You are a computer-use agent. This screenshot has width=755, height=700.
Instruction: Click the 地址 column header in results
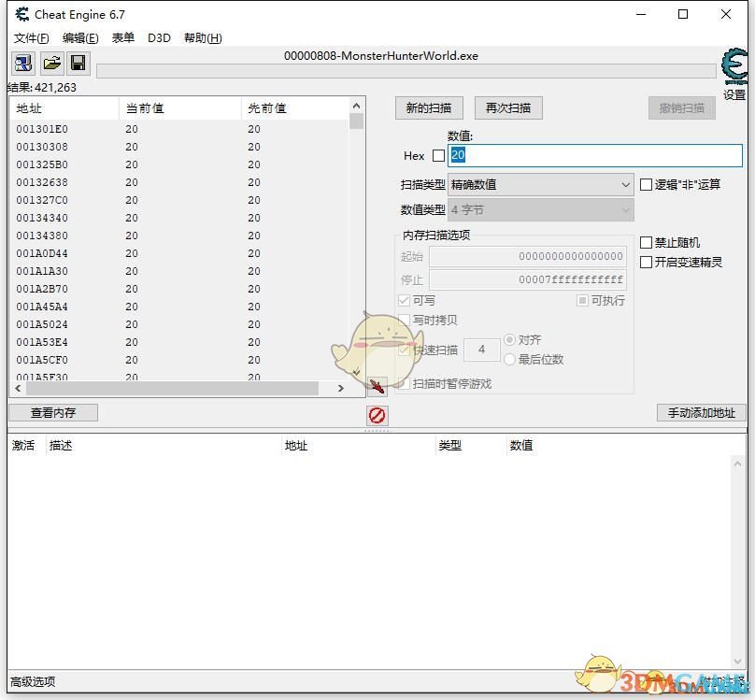coord(64,108)
